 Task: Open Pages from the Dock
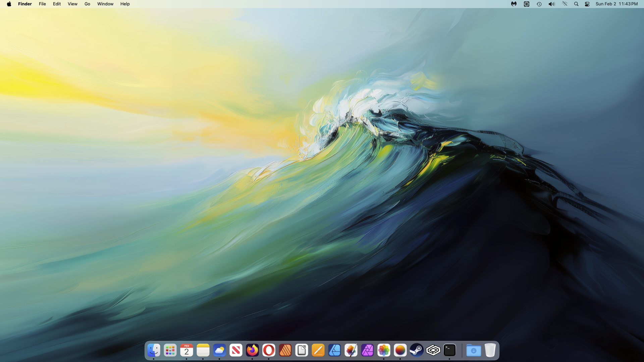pos(318,351)
